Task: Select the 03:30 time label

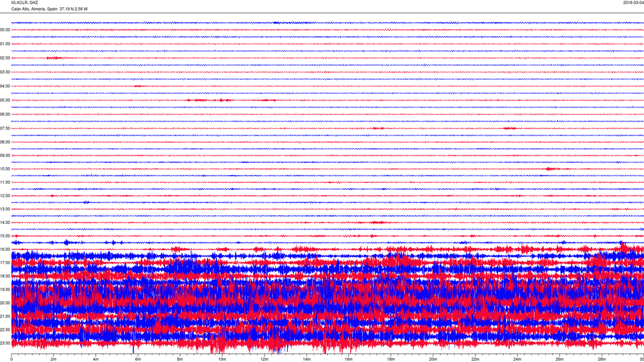Action: (x=5, y=72)
